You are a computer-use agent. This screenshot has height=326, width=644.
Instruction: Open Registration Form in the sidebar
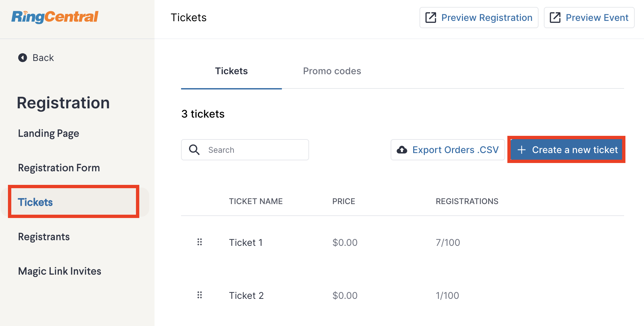click(x=59, y=168)
